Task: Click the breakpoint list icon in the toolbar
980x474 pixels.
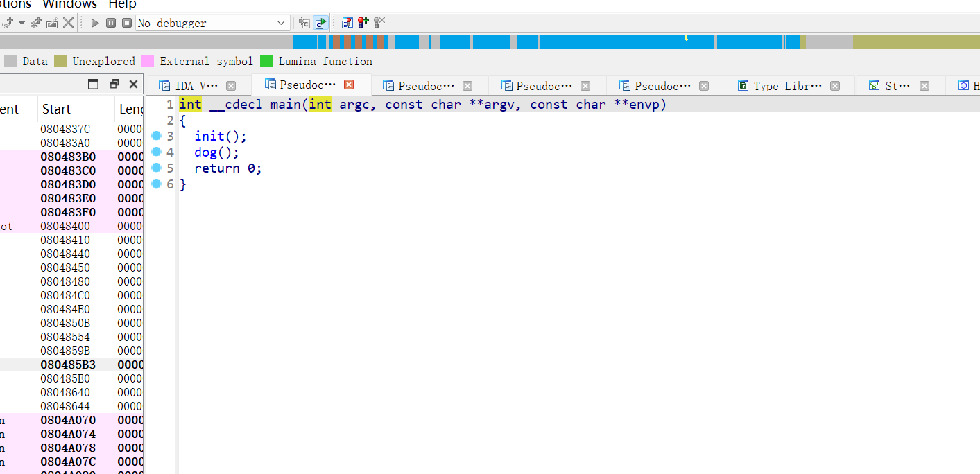Action: [347, 23]
